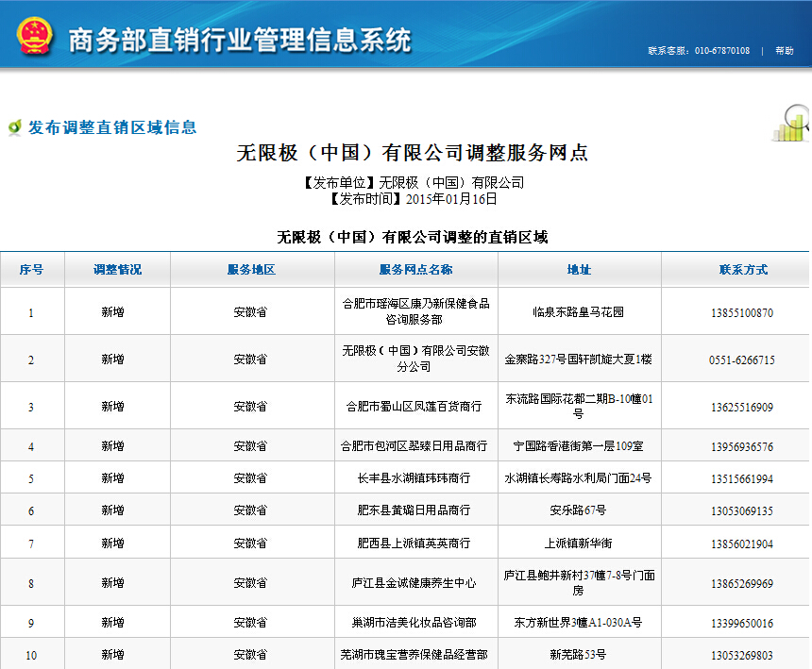
Task: Select 芜湖市魏宝营养保健品经营部 in row 10
Action: click(x=415, y=655)
